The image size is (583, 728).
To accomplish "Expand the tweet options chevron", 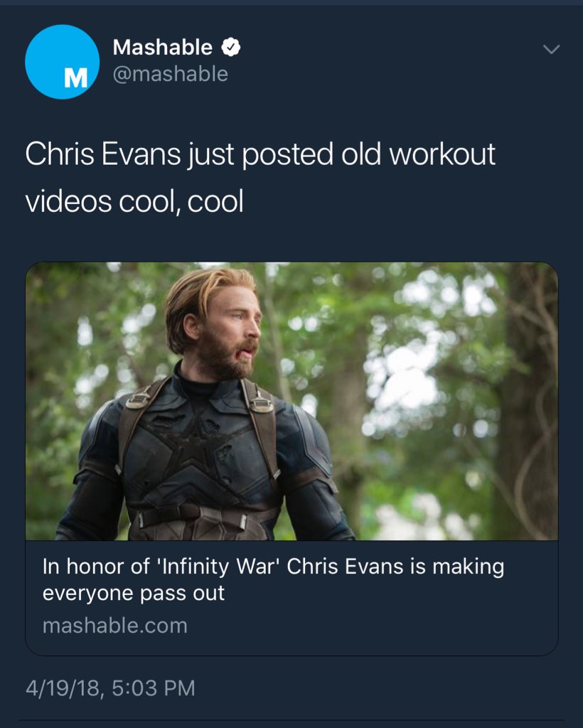I will coord(551,49).
